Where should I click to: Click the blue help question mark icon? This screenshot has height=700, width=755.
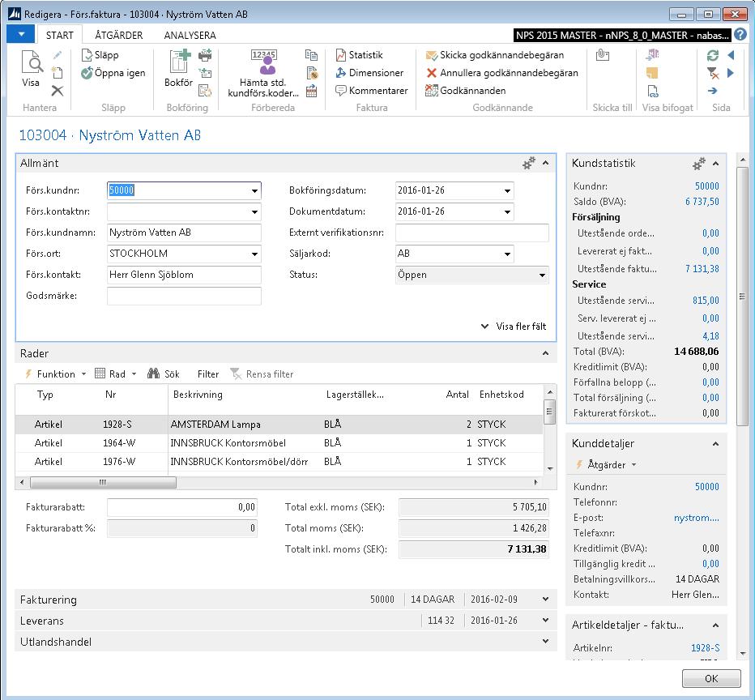tap(740, 35)
